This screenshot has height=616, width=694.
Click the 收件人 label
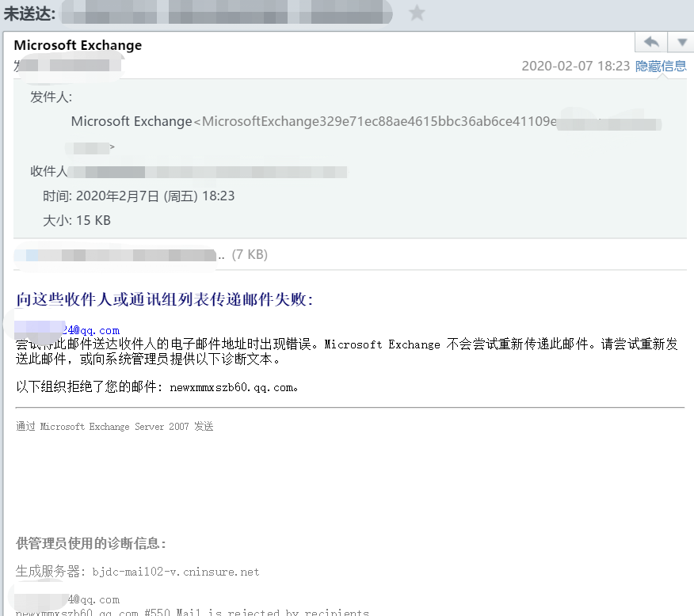48,171
